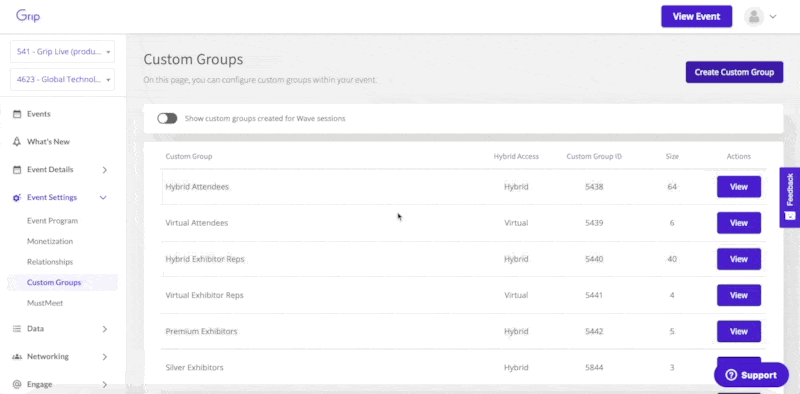800x394 pixels.
Task: Open Monetization submenu item
Action: click(50, 241)
